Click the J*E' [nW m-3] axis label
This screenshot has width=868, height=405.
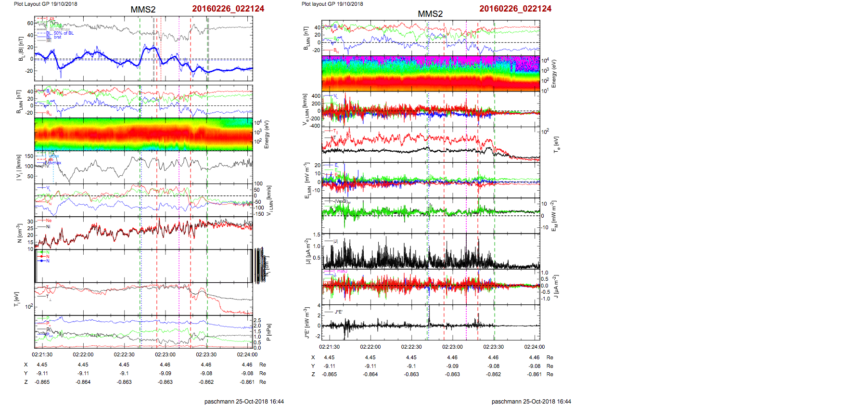click(x=306, y=322)
